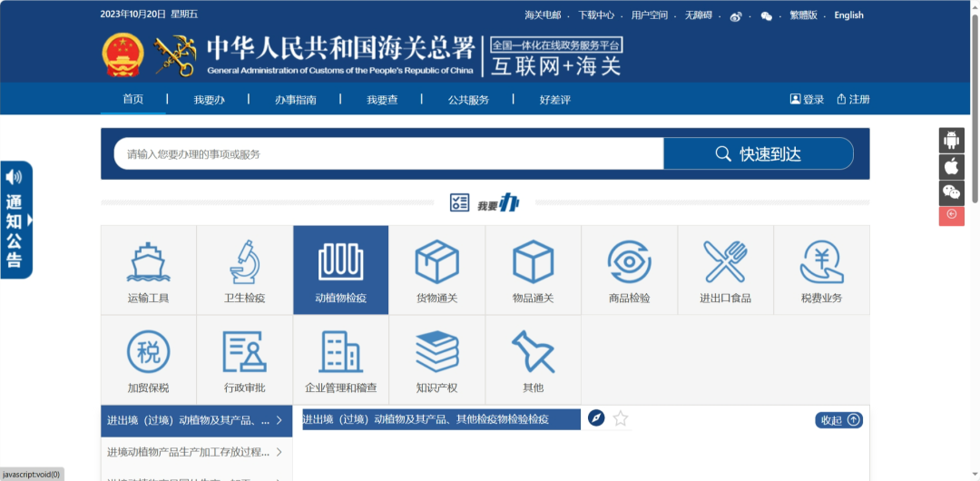Open the 知识产权 books icon
Viewport: 980px width, 481px height.
click(x=436, y=360)
